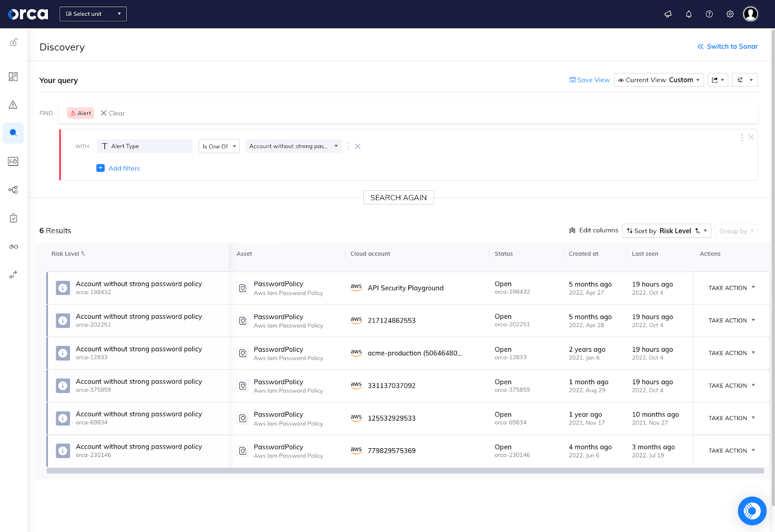Screen dimensions: 775x532
Task: Open the Alerts warning-triangle icon in the sidebar
Action: click(x=13, y=104)
